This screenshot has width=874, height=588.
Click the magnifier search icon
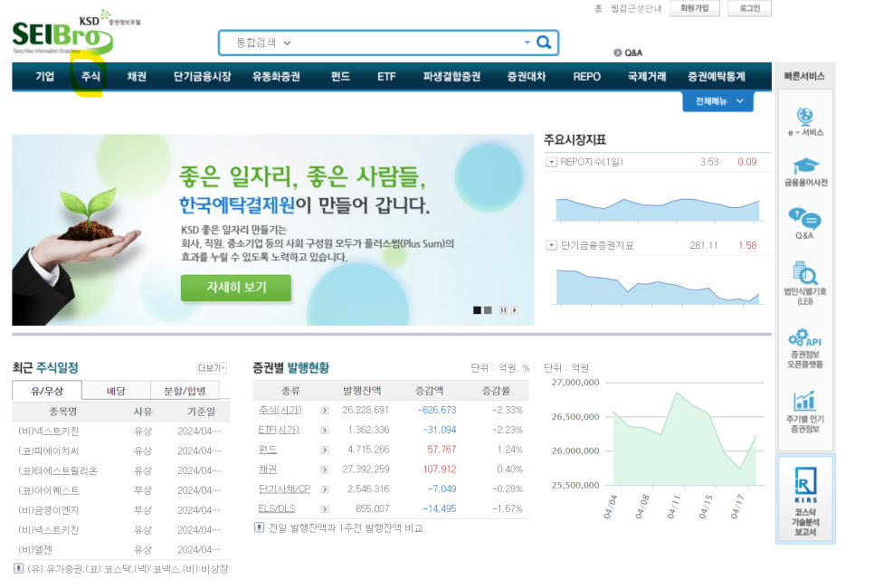coord(544,43)
